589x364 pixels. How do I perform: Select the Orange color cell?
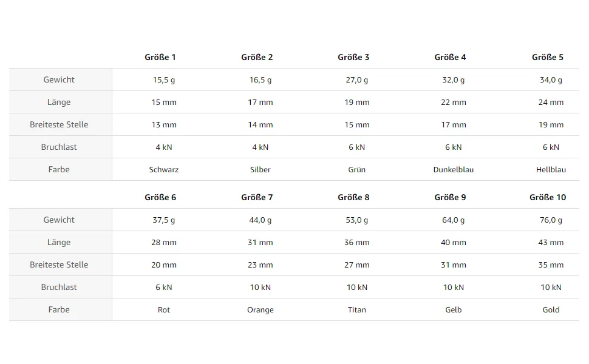[x=260, y=310]
